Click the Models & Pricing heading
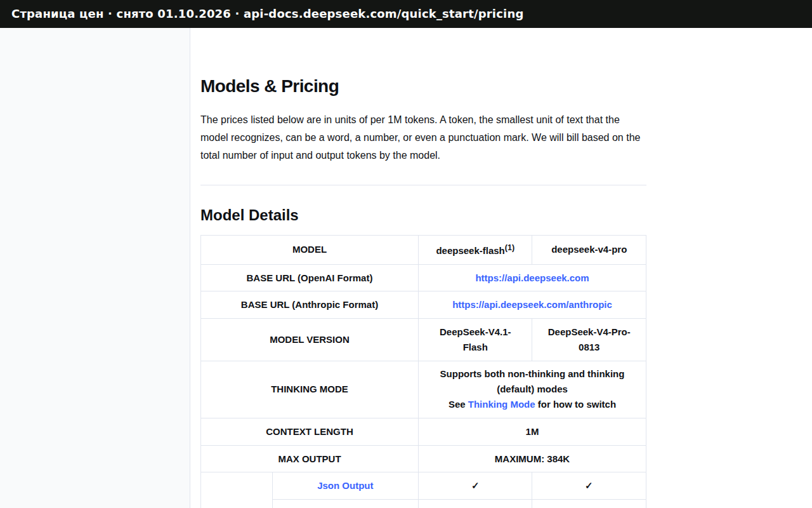Viewport: 812px width, 508px height. (x=270, y=86)
